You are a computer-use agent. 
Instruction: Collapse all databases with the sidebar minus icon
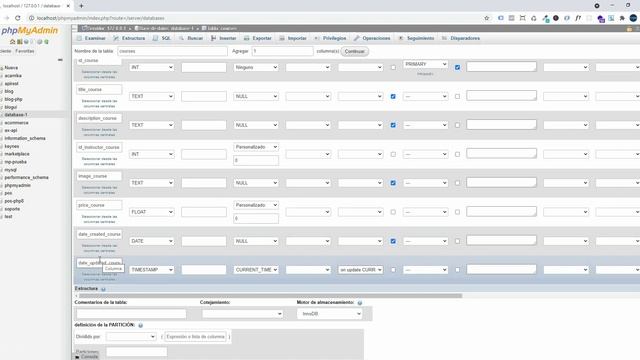coord(60,60)
